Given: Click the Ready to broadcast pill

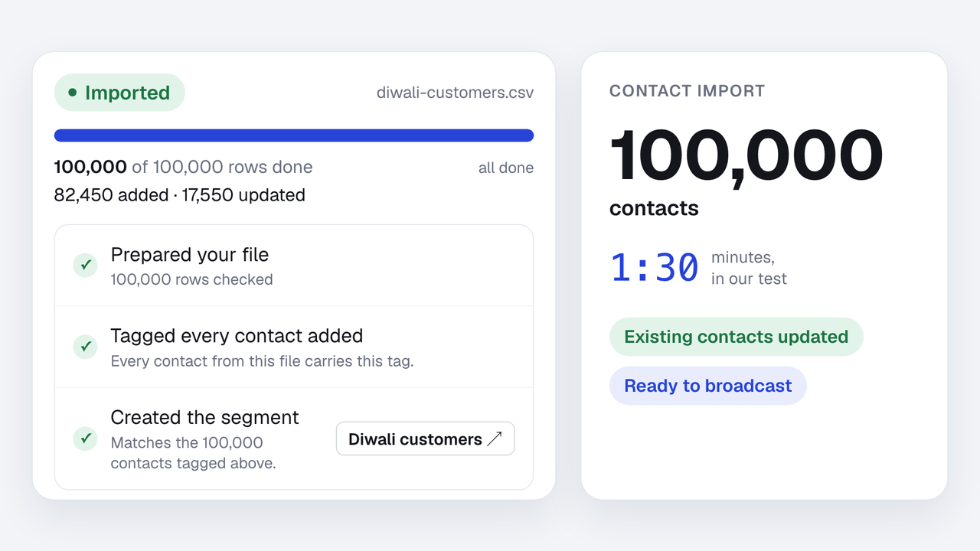Looking at the screenshot, I should coord(708,386).
